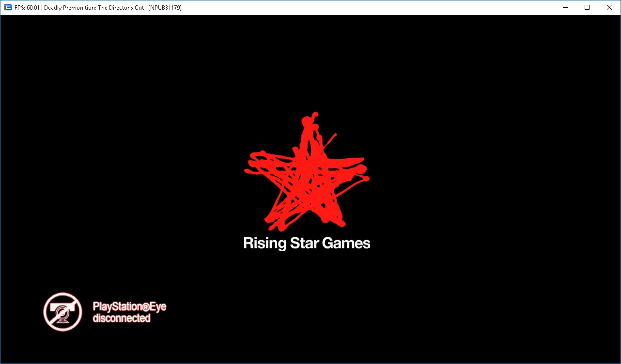Minimize the game window
The width and height of the screenshot is (621, 364).
[x=565, y=7]
